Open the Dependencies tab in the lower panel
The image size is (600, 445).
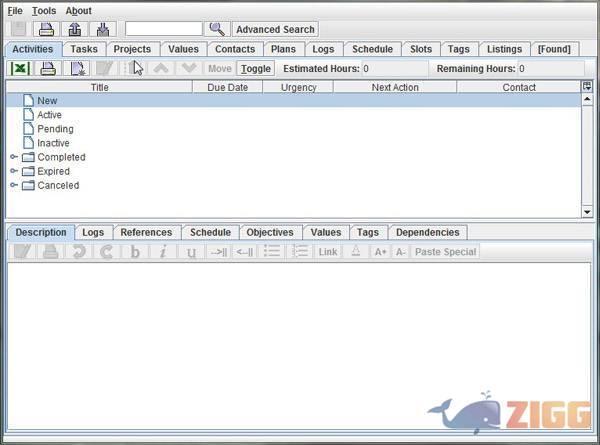click(427, 232)
